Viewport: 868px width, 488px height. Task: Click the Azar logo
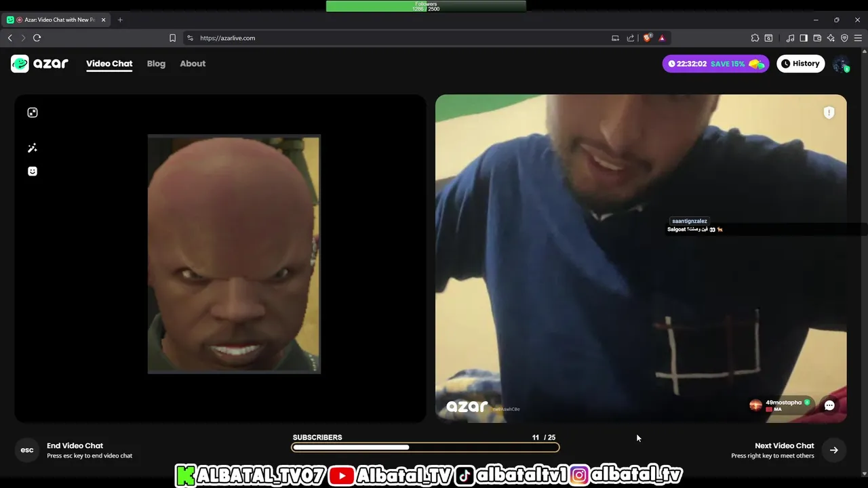39,64
